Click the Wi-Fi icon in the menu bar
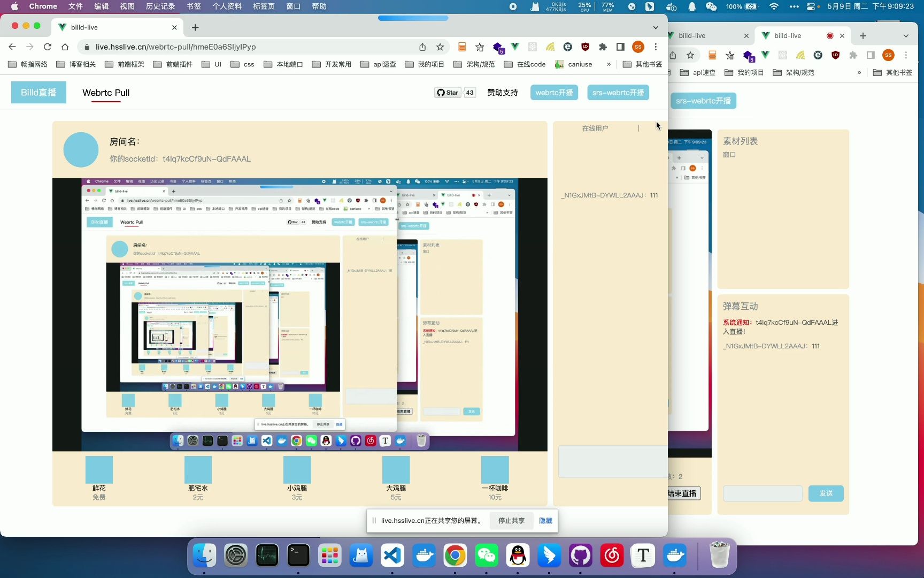This screenshot has height=578, width=924. tap(774, 6)
